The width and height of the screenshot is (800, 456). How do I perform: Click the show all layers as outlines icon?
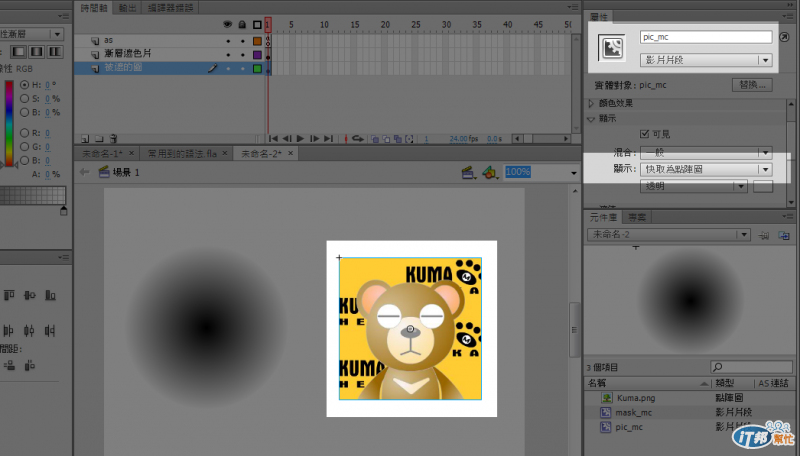pos(257,24)
